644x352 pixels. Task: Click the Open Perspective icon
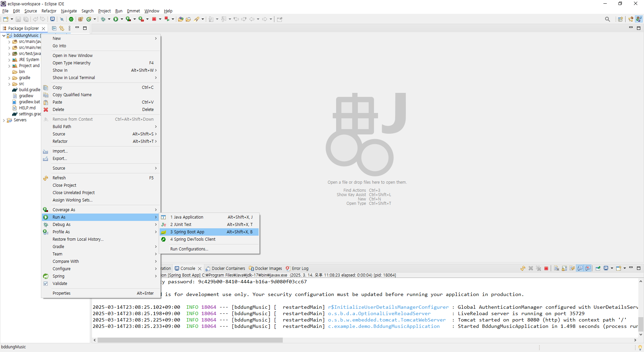tap(621, 19)
